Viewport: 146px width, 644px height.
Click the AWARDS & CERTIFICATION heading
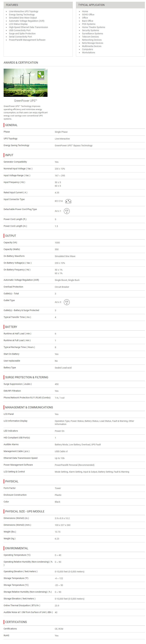coord(21,63)
